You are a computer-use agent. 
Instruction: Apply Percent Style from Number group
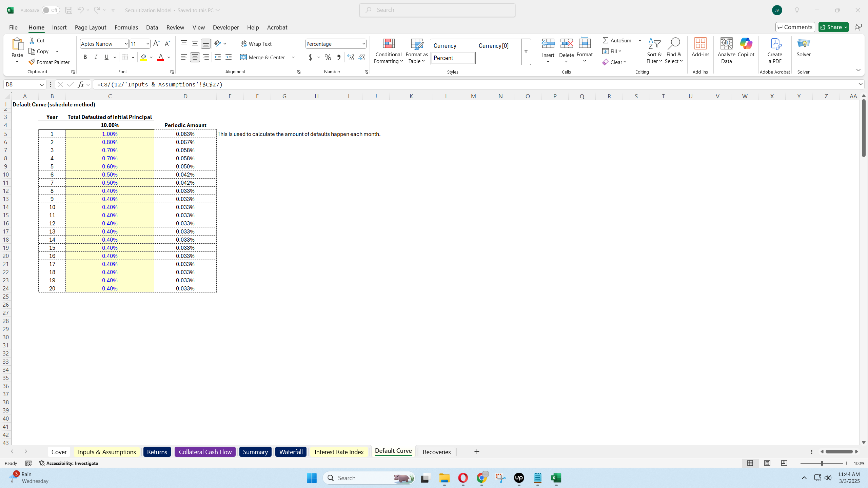coord(328,58)
